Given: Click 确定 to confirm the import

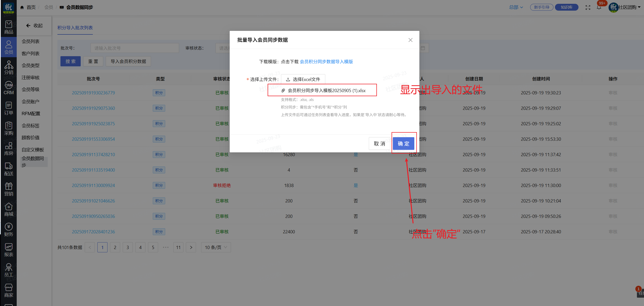Looking at the screenshot, I should click(403, 144).
